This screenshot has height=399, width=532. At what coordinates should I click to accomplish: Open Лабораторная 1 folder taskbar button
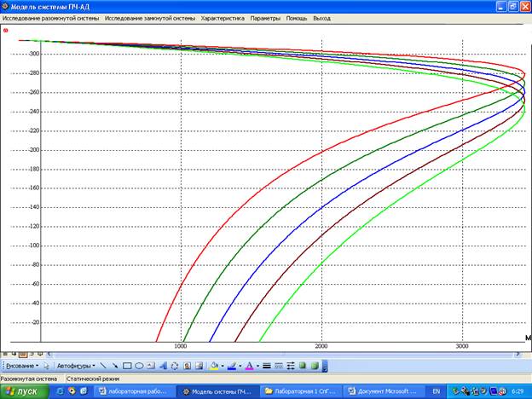[x=302, y=391]
